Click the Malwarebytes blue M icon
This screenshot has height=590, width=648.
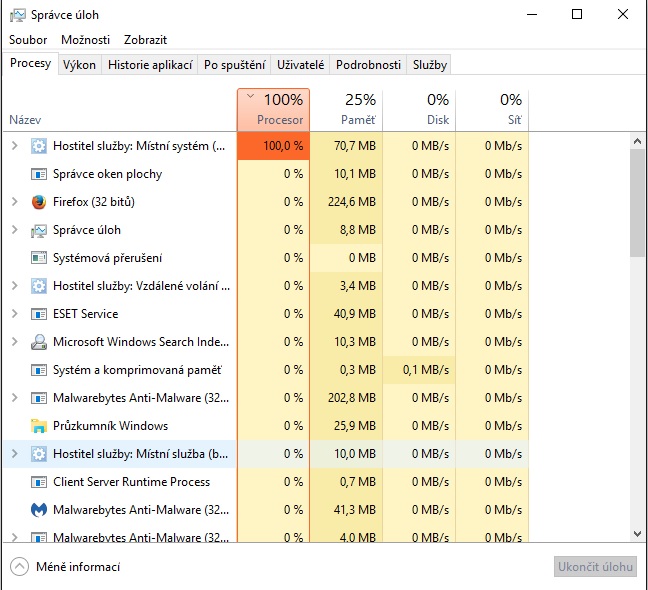[39, 510]
